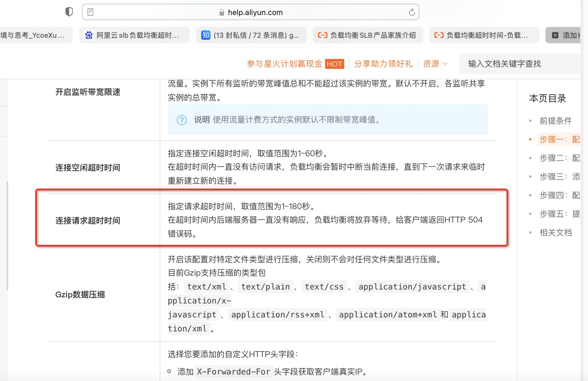Click the Baidu paw tab icon

point(89,35)
